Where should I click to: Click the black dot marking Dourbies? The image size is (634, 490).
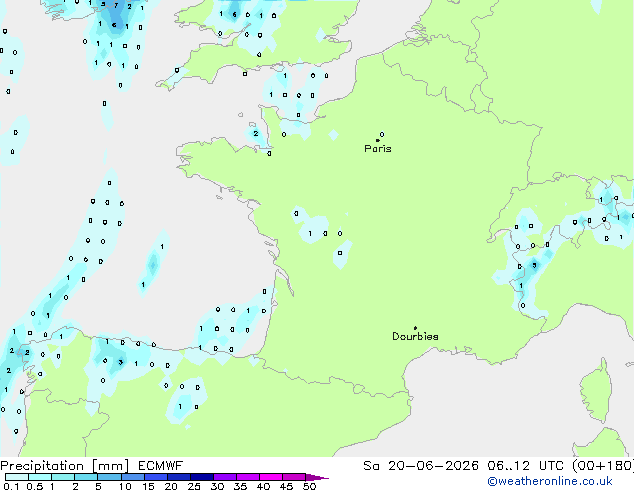pos(415,328)
